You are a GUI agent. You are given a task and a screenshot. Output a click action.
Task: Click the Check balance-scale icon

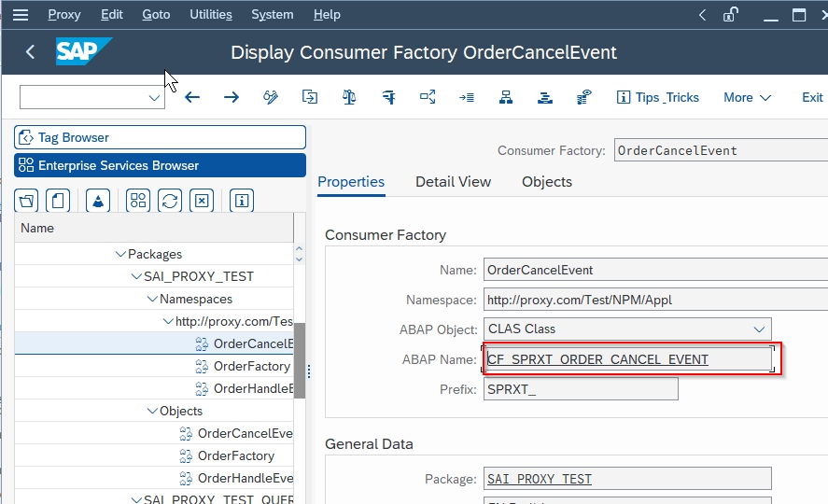(349, 97)
